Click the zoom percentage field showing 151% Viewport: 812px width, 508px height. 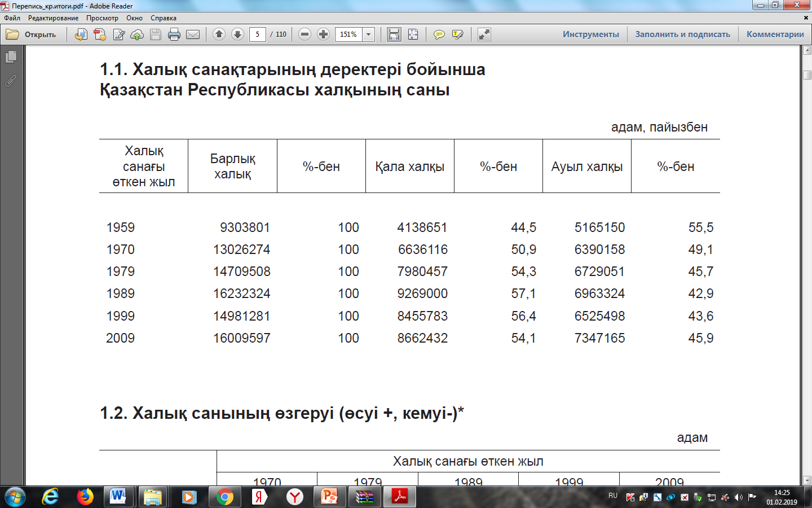(348, 34)
